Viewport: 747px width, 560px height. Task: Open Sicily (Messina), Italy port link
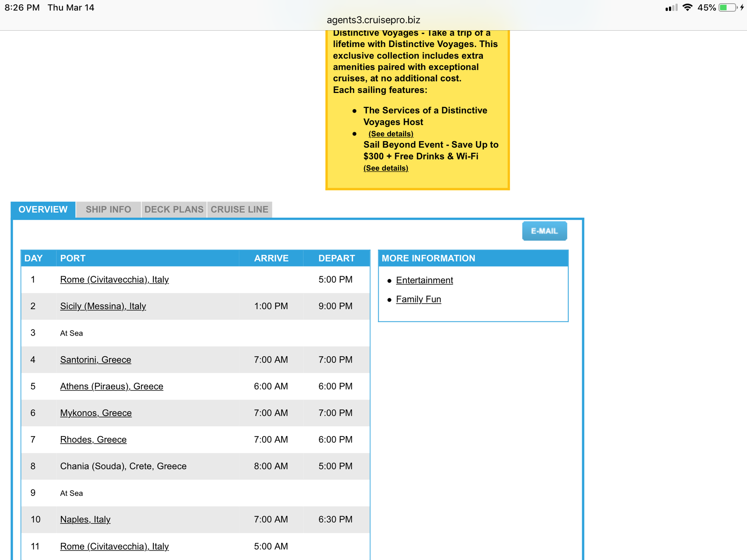pos(103,306)
